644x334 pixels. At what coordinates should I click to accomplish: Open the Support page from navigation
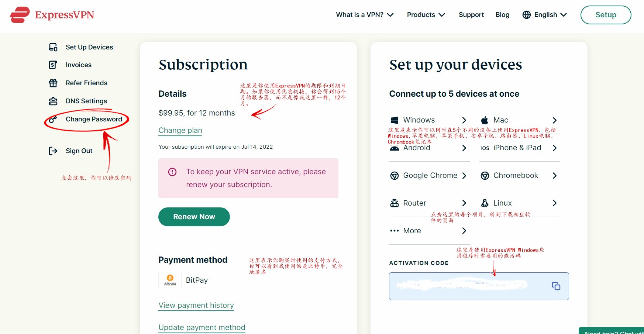471,15
